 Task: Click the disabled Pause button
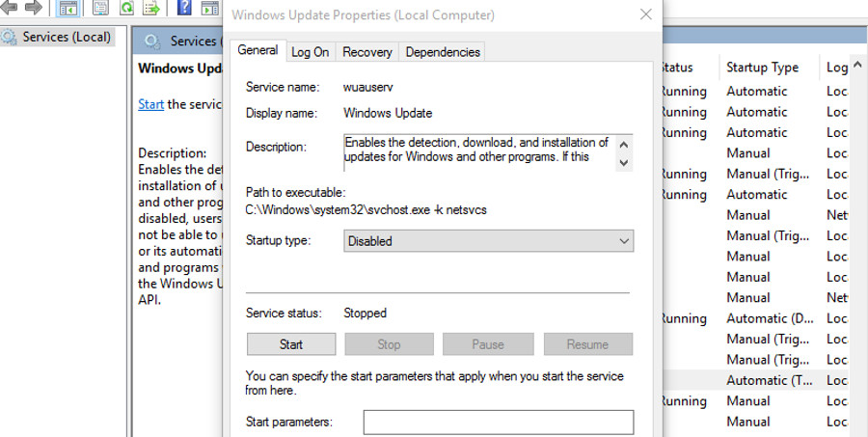pyautogui.click(x=488, y=344)
